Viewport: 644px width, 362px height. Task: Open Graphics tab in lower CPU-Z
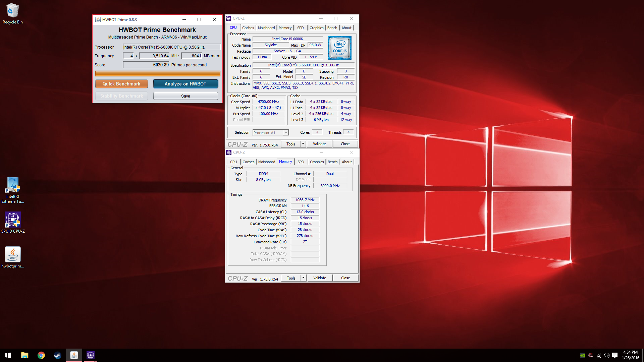tap(317, 162)
